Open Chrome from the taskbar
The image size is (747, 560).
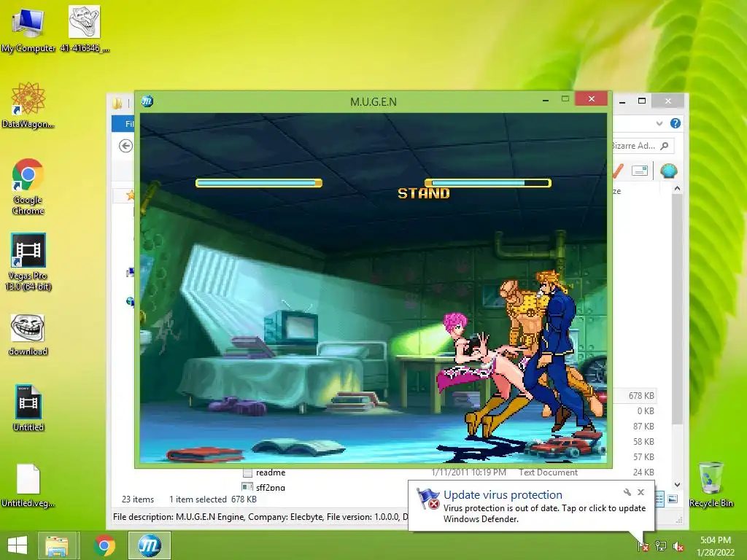point(104,545)
